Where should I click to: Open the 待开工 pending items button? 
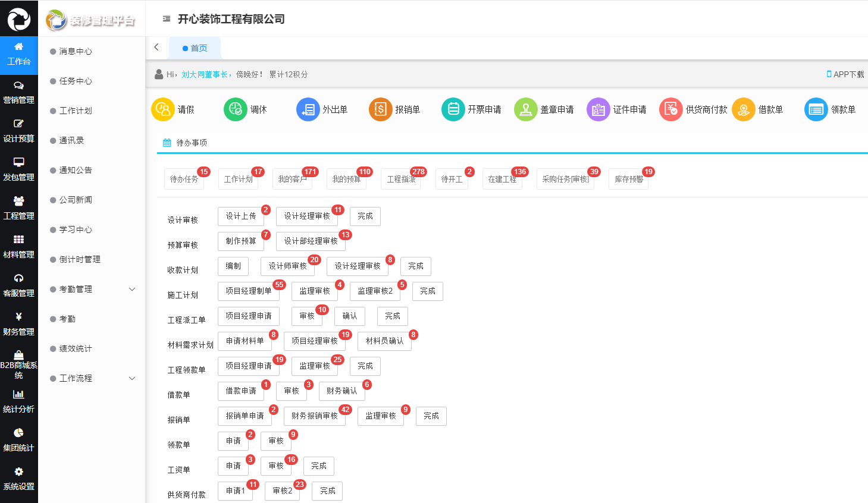pos(452,179)
